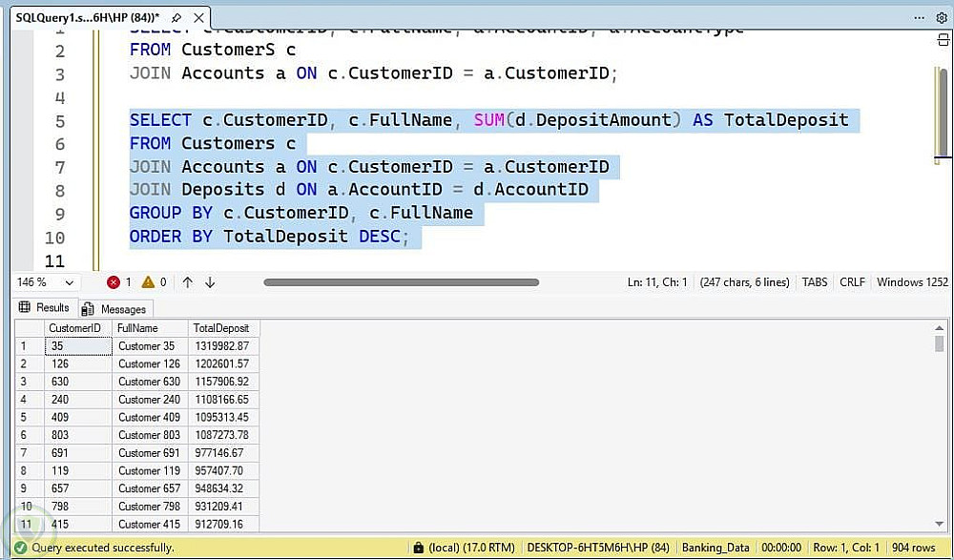Select the SQLQuery1.s...6H\HP (84) tab
The image size is (954, 560).
coord(88,17)
